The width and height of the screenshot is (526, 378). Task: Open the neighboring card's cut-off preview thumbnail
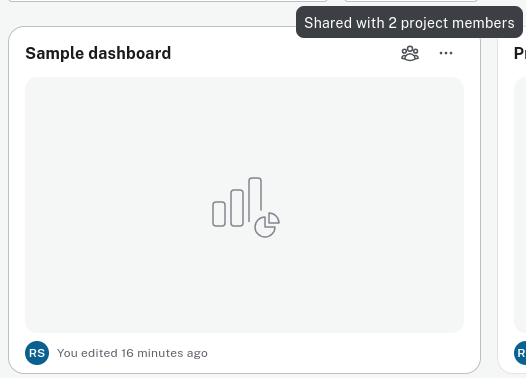(x=520, y=205)
